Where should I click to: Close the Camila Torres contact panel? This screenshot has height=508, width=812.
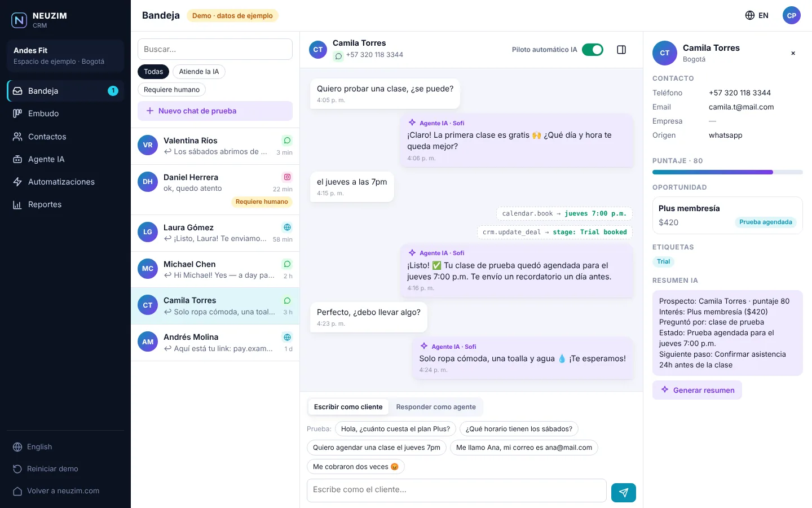793,53
